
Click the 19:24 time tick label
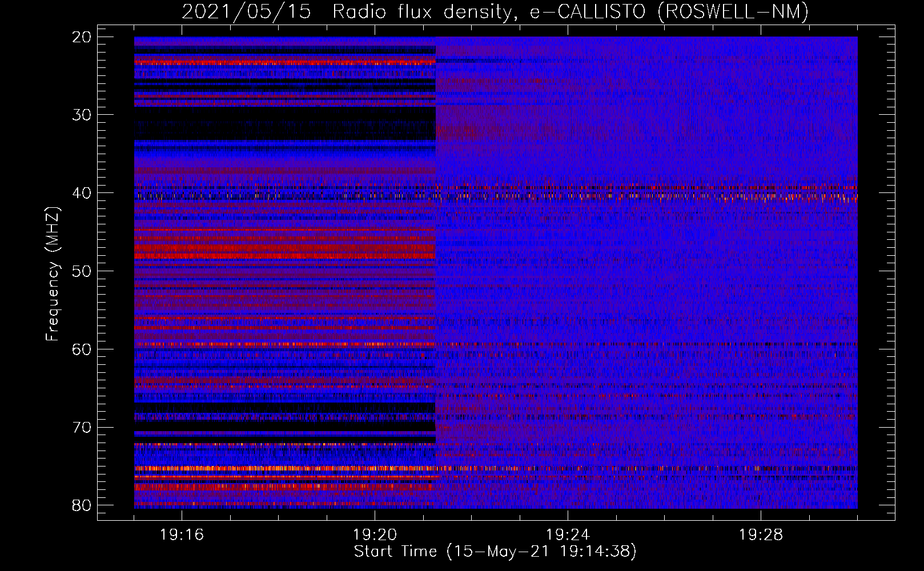pos(568,534)
